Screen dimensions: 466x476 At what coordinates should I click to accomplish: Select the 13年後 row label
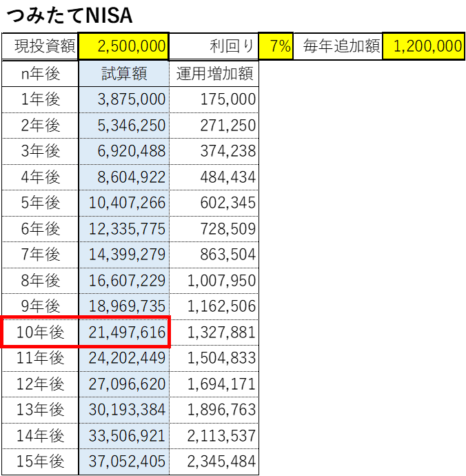click(40, 410)
